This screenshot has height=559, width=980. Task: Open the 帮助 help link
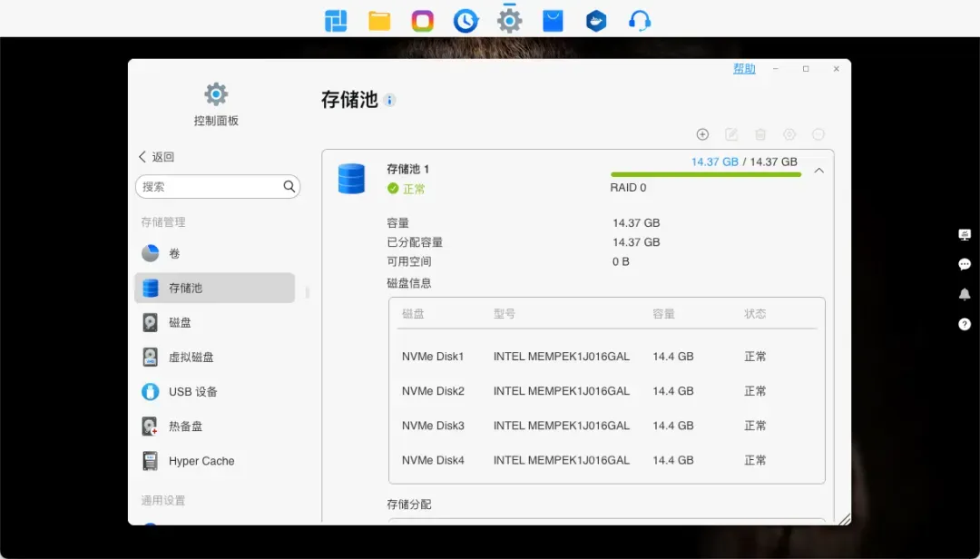click(744, 69)
